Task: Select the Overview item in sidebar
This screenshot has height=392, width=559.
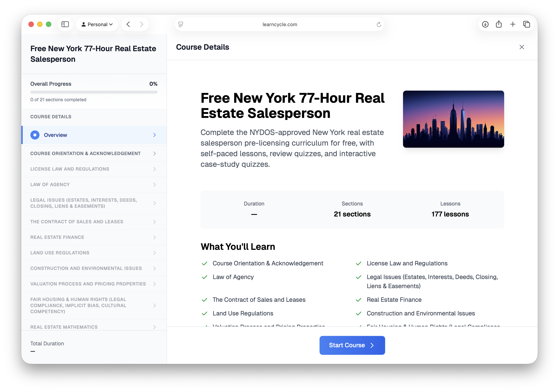Action: (94, 135)
